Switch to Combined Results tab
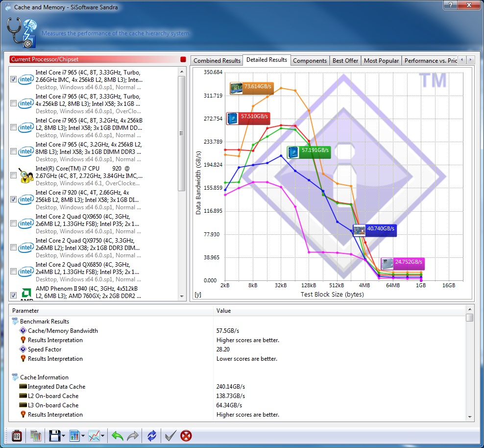This screenshot has width=484, height=448. (217, 60)
